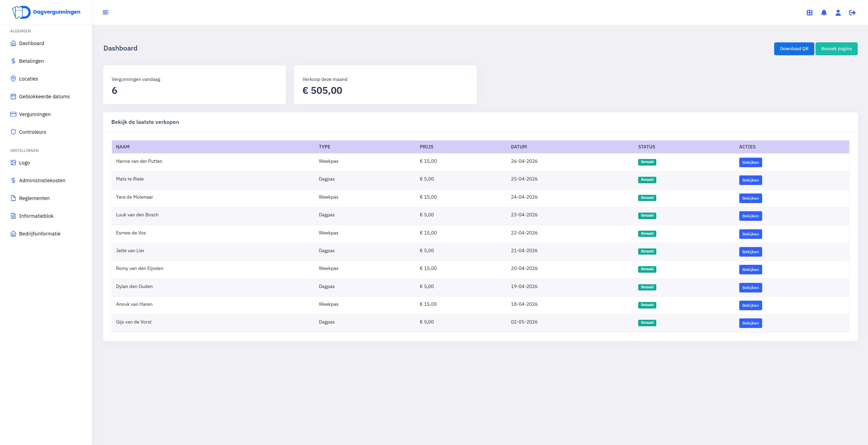Open the grid apps icon in header
Screen dimensions: 868x445
pyautogui.click(x=810, y=13)
